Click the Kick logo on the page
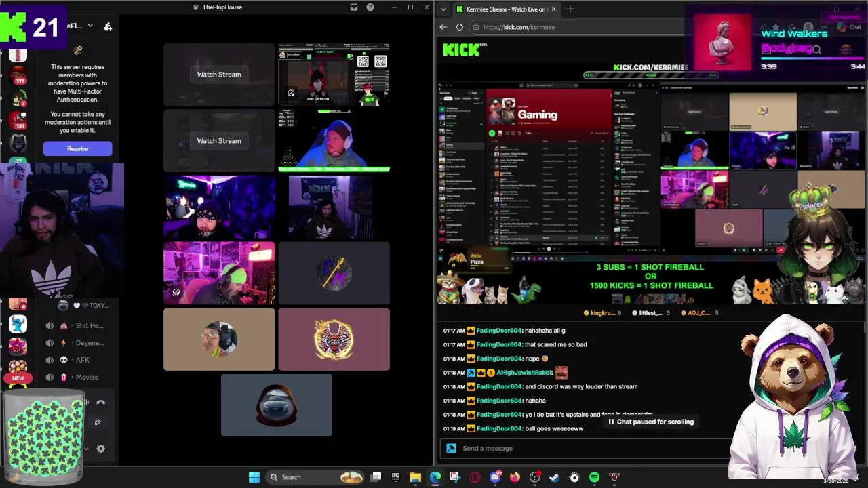Screen dimensions: 868x488 pos(461,49)
